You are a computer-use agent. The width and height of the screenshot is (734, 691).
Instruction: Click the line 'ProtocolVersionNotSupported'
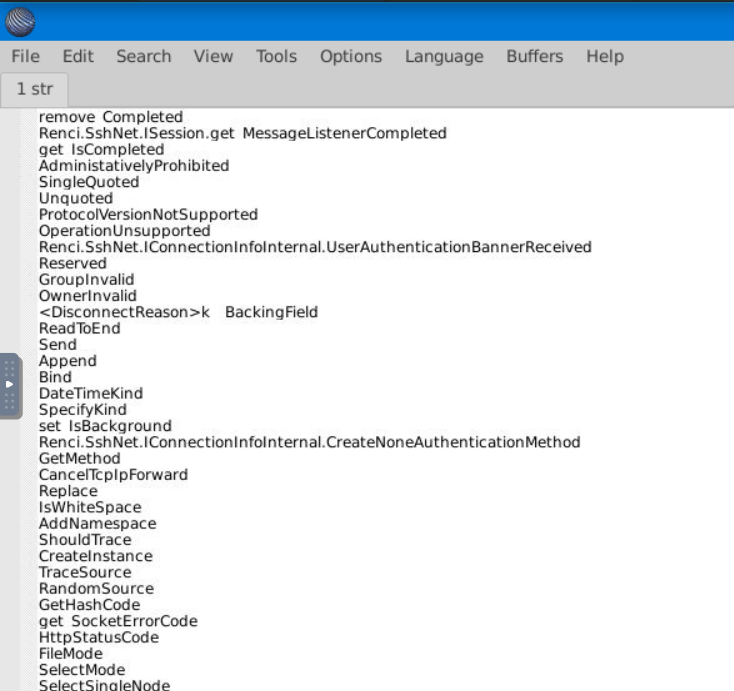pyautogui.click(x=148, y=214)
